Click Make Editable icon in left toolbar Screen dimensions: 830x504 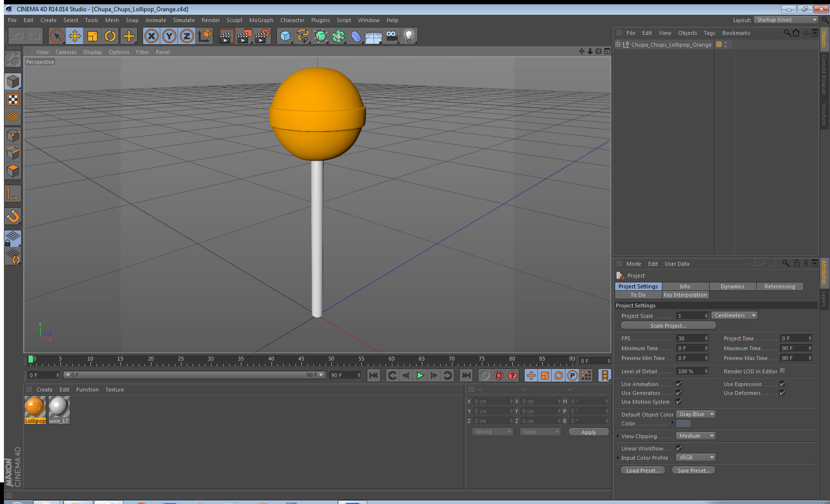[x=13, y=59]
